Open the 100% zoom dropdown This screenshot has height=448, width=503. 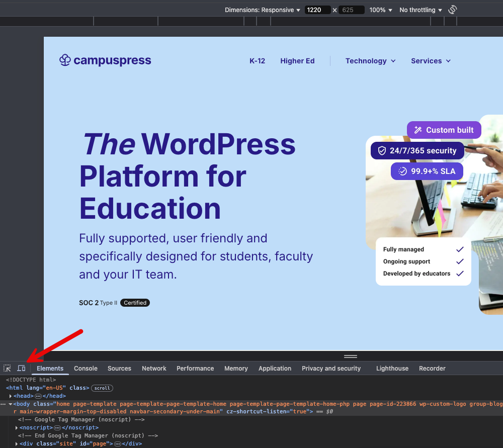coord(380,10)
